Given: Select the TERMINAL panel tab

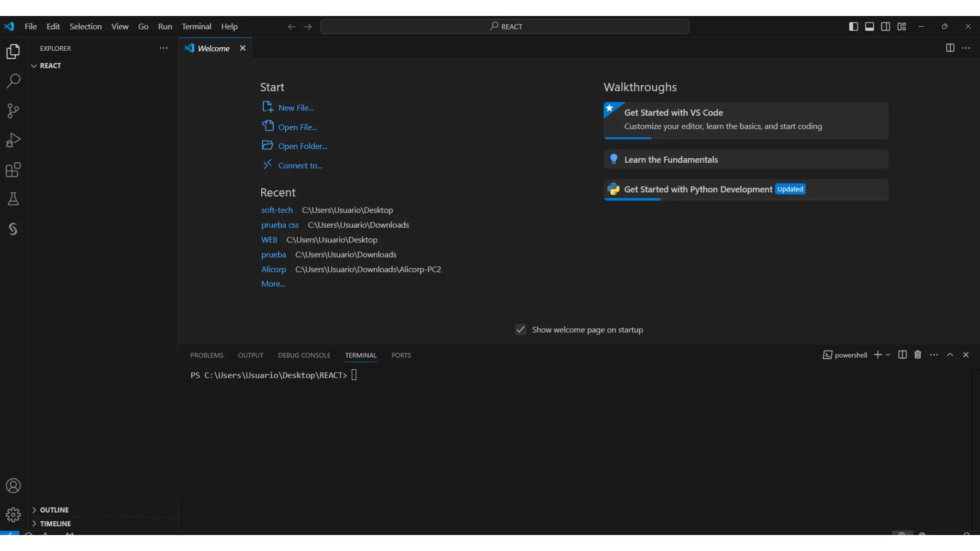Looking at the screenshot, I should (x=361, y=355).
